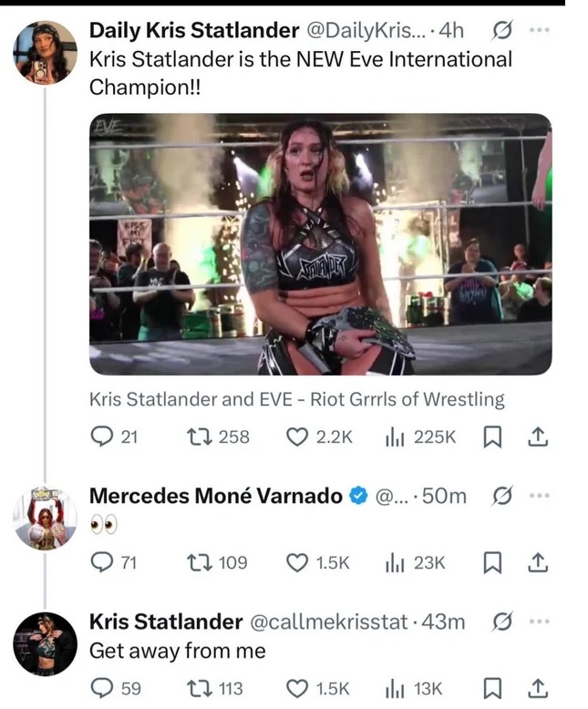Open more options on Kris Statlander reply
This screenshot has width=588, height=709.
pyautogui.click(x=540, y=622)
